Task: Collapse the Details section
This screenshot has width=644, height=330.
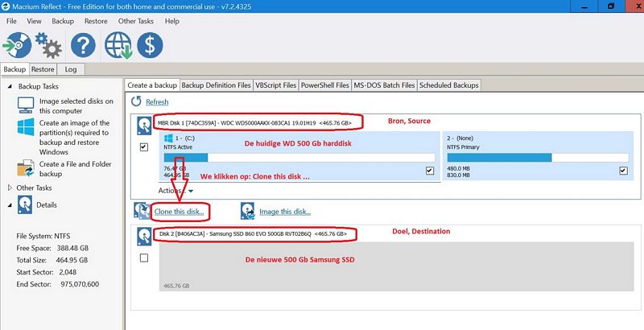Action: coord(10,204)
